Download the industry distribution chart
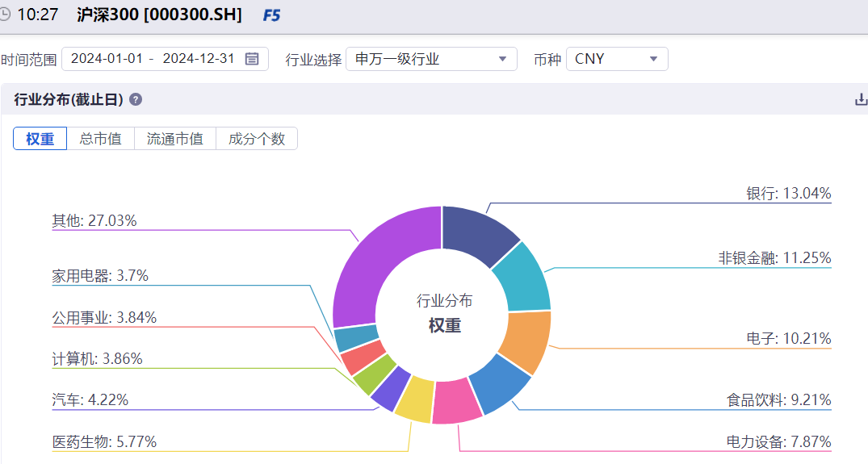Image resolution: width=868 pixels, height=464 pixels. [x=861, y=99]
